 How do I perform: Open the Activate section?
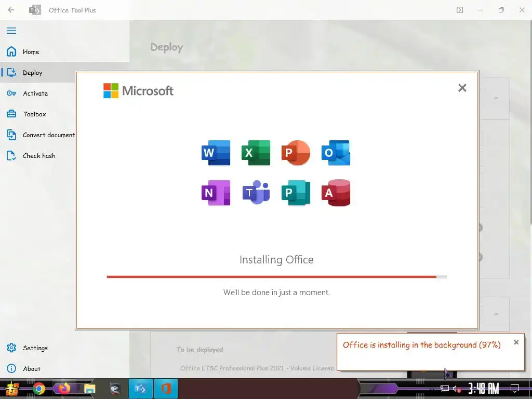37,94
